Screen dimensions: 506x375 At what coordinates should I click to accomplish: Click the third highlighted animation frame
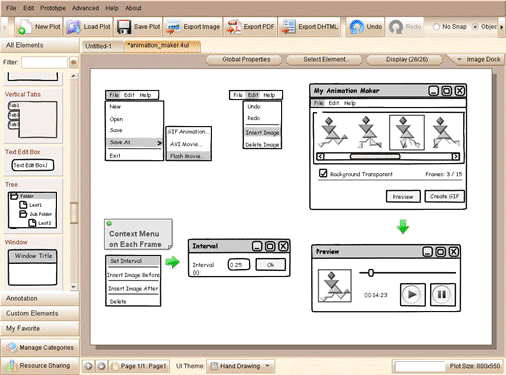tap(407, 133)
